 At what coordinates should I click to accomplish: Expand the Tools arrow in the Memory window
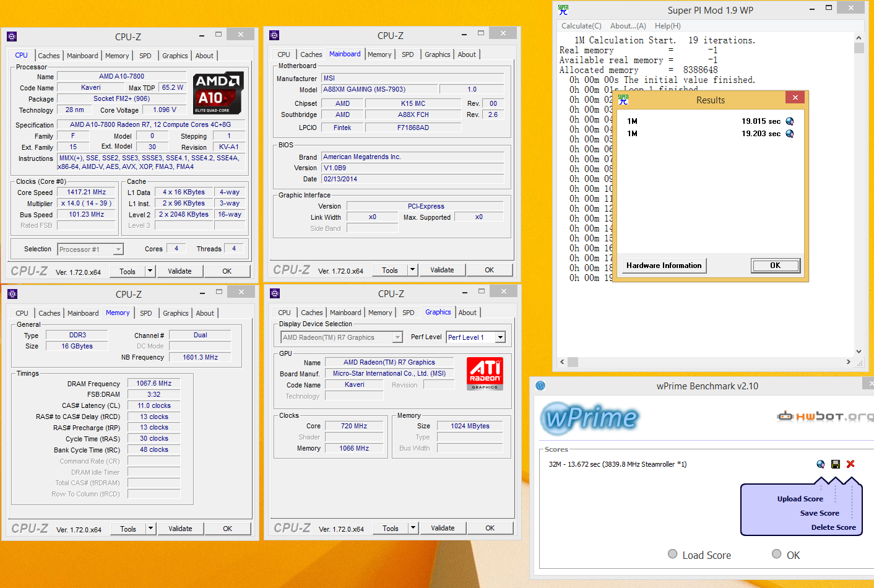pos(150,529)
